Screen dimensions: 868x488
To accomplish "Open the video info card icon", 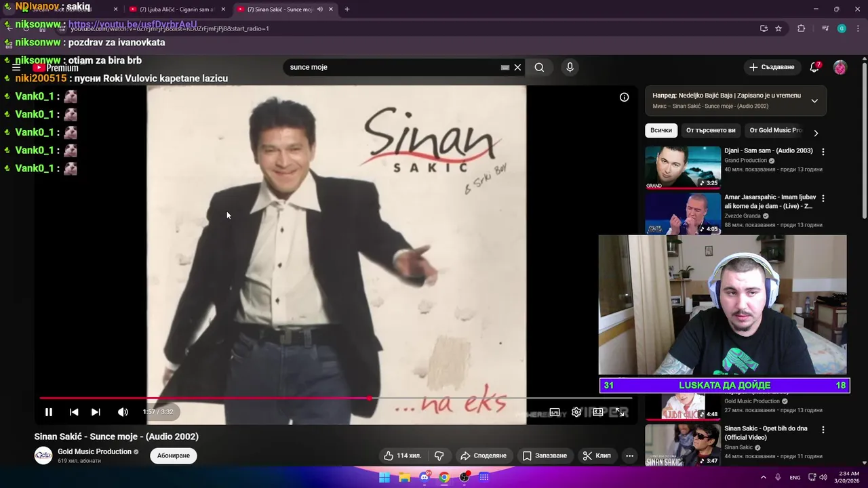I will [x=625, y=97].
